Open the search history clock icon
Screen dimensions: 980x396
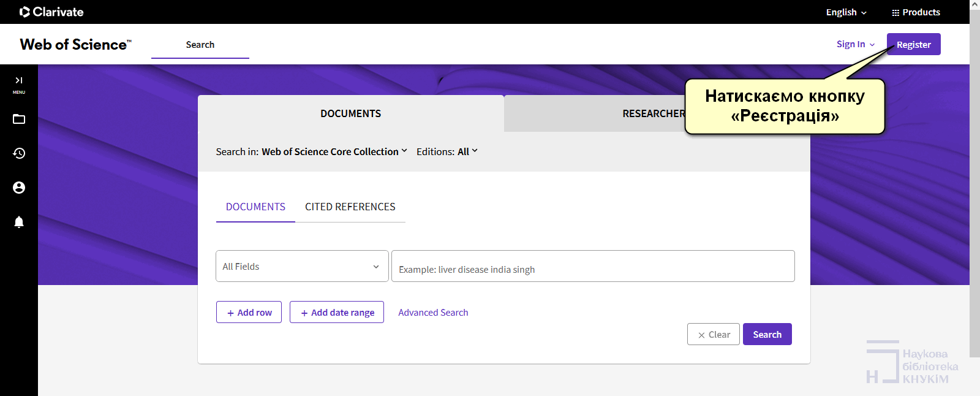(x=19, y=153)
